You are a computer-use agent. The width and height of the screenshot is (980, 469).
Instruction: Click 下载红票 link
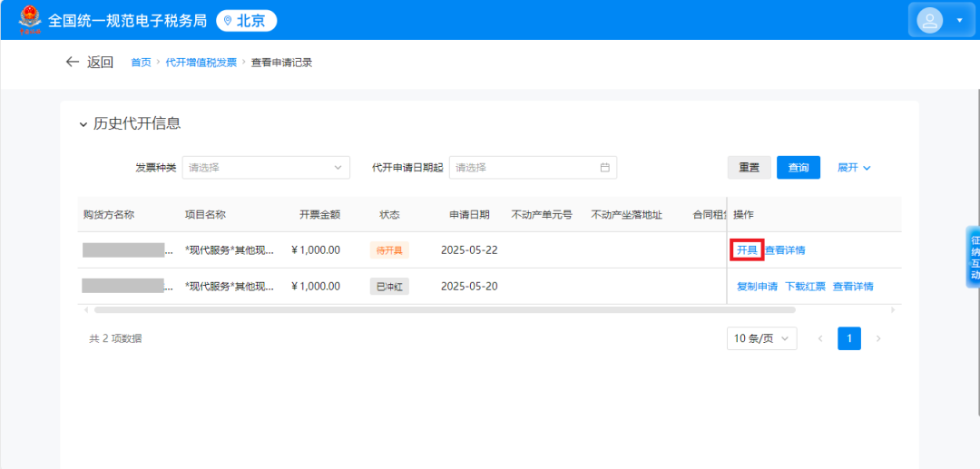pyautogui.click(x=805, y=287)
